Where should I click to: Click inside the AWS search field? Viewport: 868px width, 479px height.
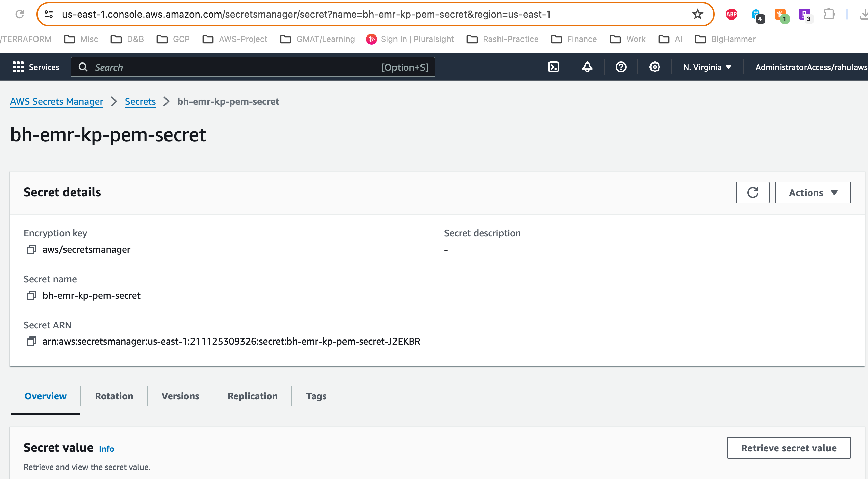[236, 67]
